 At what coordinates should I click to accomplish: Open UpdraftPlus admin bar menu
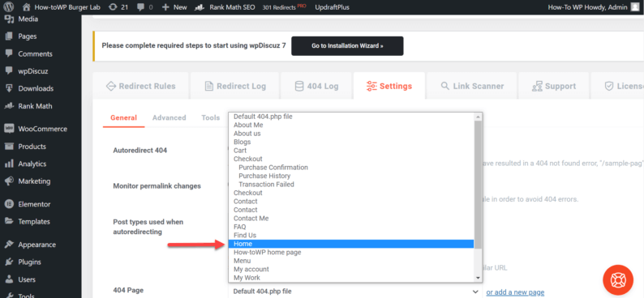click(x=332, y=7)
